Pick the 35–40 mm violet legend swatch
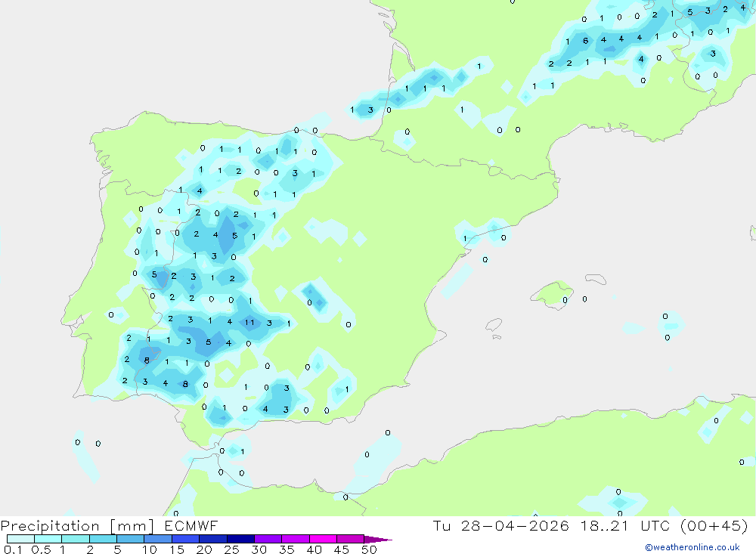 [296, 539]
